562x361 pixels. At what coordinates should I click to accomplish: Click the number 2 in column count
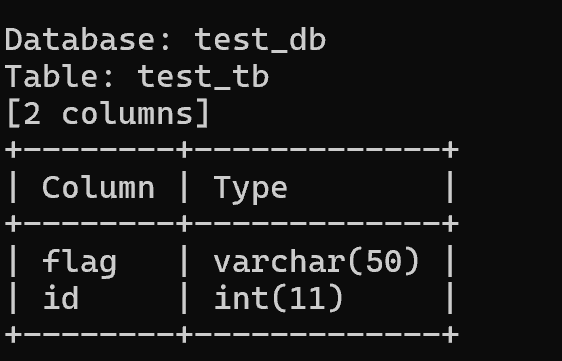[33, 114]
